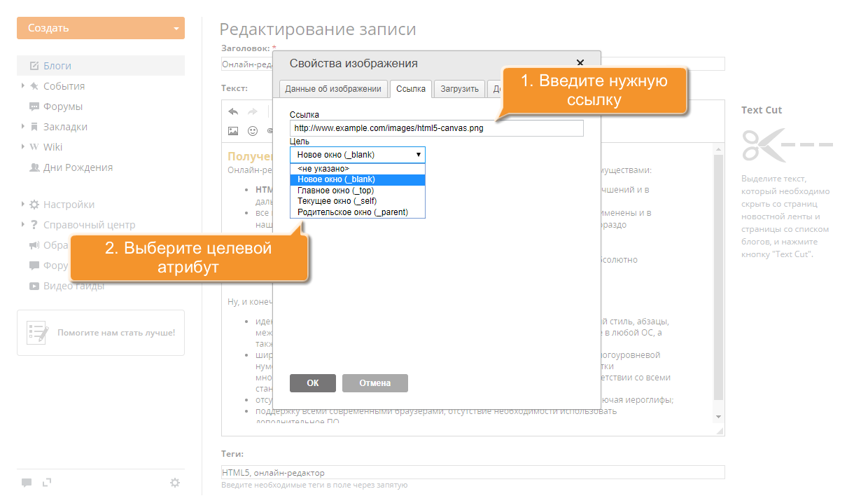Click the undo arrow in editor toolbar

click(x=233, y=111)
